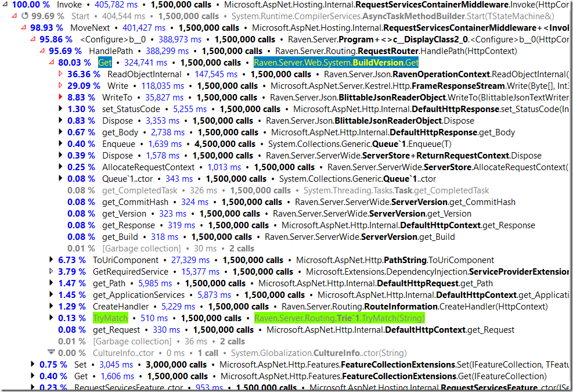Select the get_Build row
Viewport: 573px width, 392px height.
click(261, 237)
